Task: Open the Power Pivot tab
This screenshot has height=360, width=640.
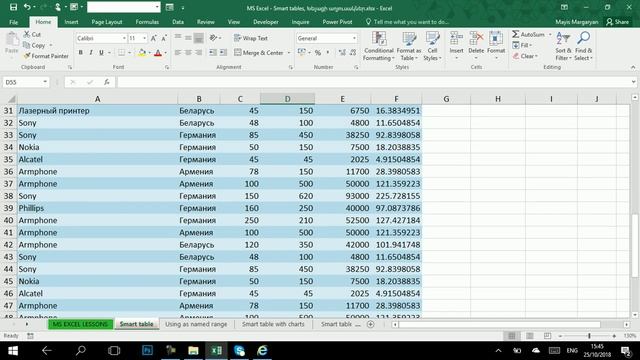Action: click(337, 22)
